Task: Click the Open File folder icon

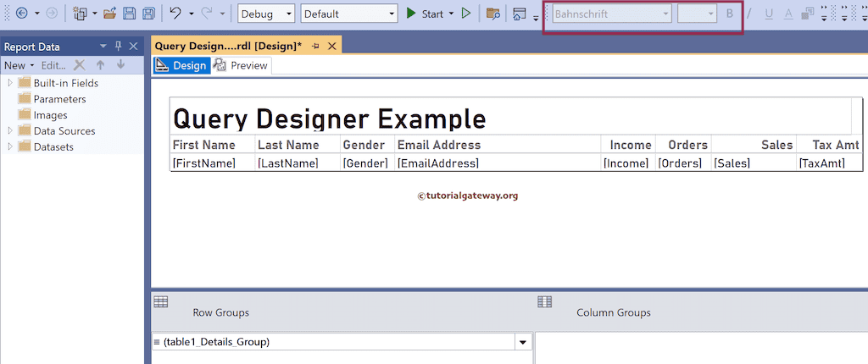Action: point(109,14)
